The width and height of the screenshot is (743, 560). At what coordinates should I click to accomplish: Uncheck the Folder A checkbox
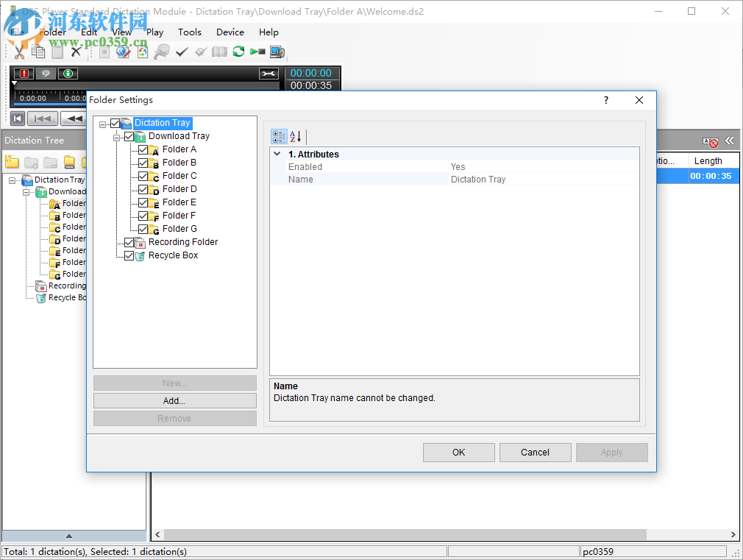coord(143,150)
